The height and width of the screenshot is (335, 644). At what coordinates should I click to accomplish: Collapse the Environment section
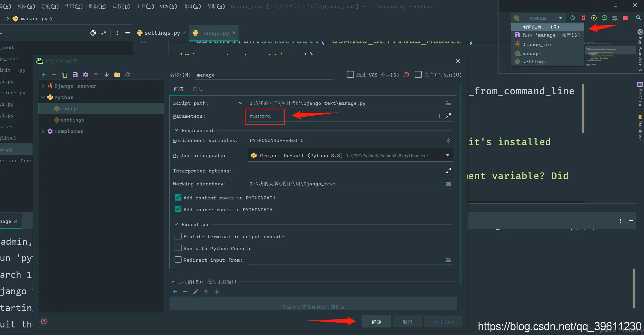[x=176, y=130]
